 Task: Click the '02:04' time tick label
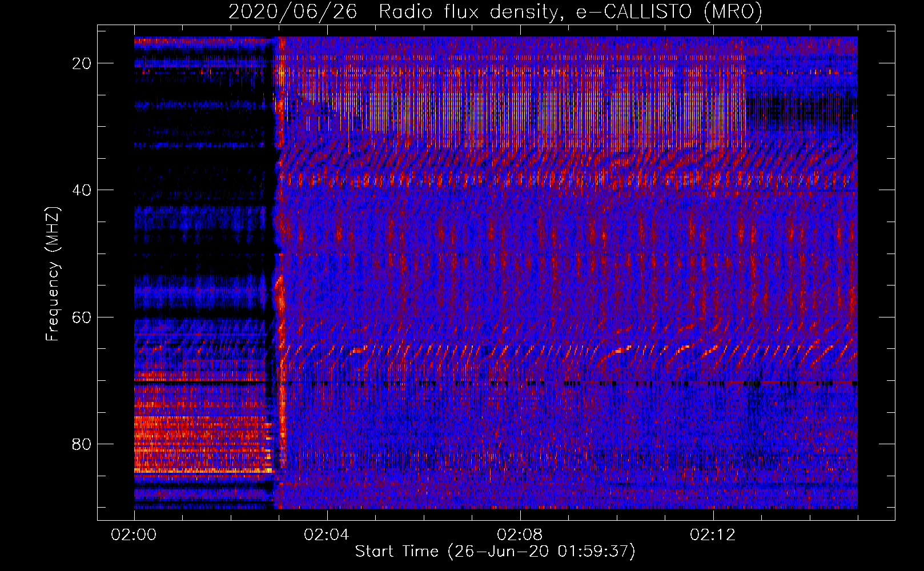[327, 535]
